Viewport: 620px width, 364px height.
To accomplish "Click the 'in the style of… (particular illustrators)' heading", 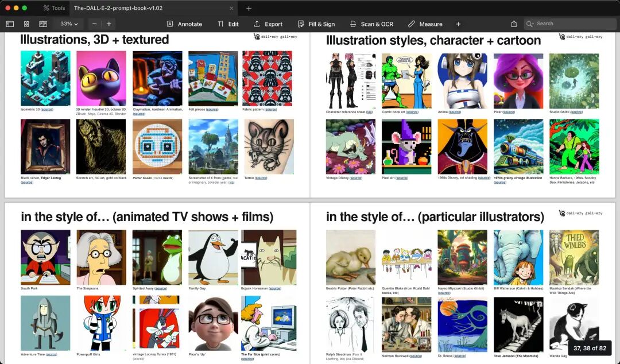I will (x=435, y=217).
